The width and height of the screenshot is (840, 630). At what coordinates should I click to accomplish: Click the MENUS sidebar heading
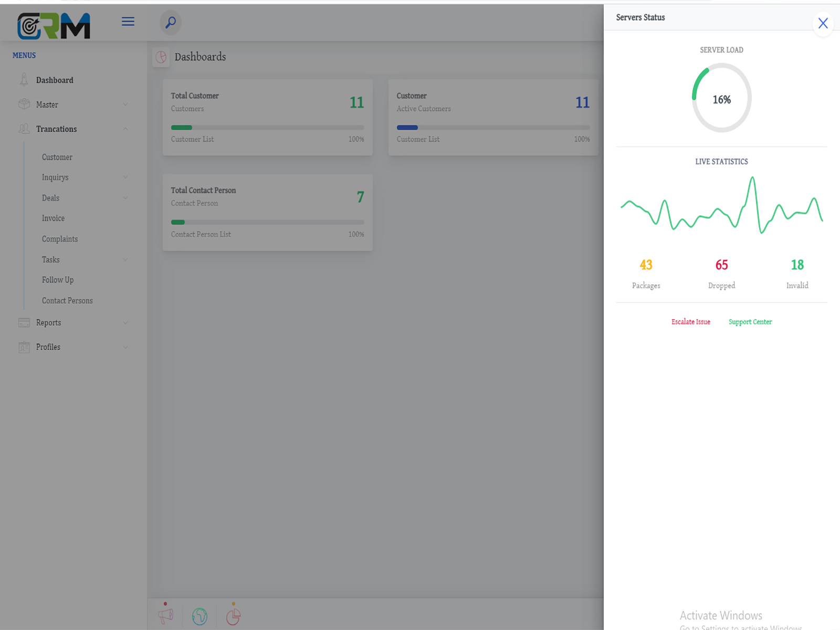point(24,55)
